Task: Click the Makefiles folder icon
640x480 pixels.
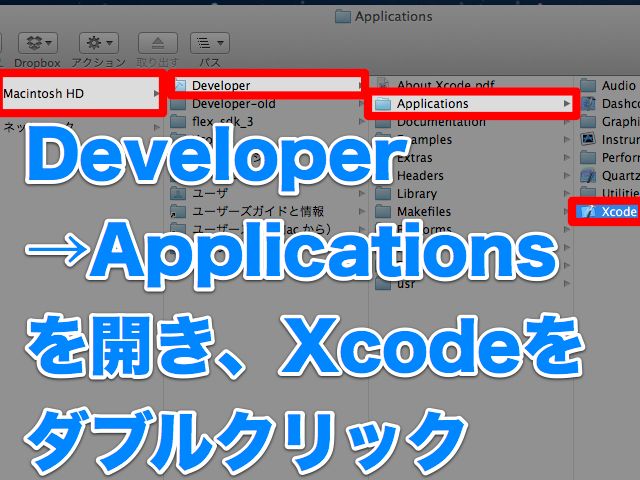Action: [x=383, y=211]
